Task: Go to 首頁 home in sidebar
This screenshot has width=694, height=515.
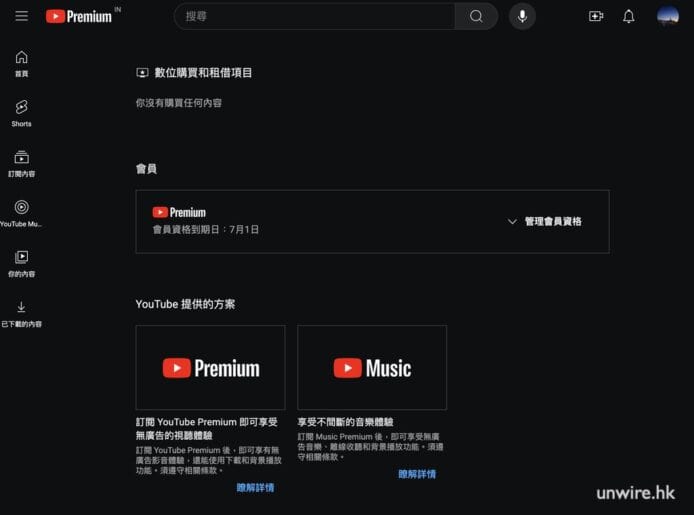Action: (x=21, y=63)
